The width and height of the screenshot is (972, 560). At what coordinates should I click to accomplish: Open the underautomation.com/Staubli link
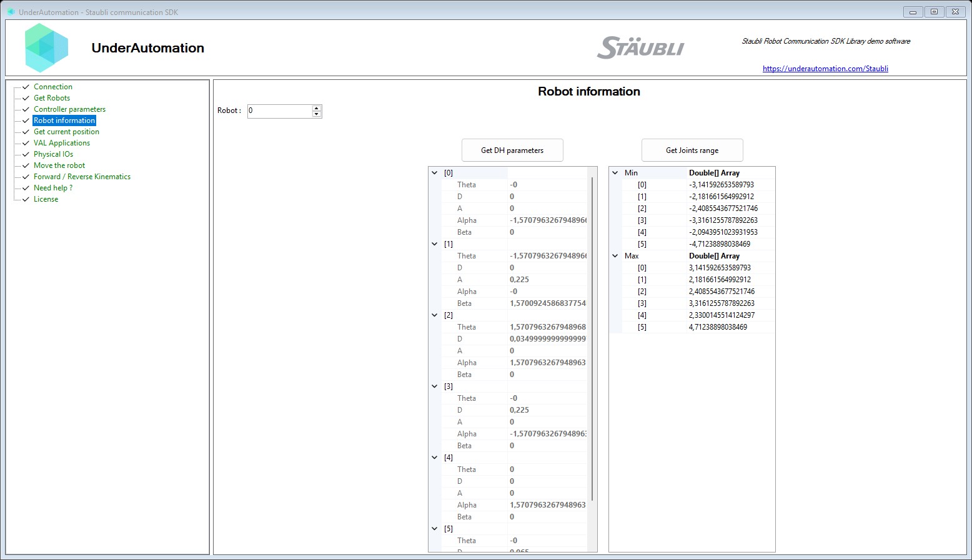click(x=825, y=69)
